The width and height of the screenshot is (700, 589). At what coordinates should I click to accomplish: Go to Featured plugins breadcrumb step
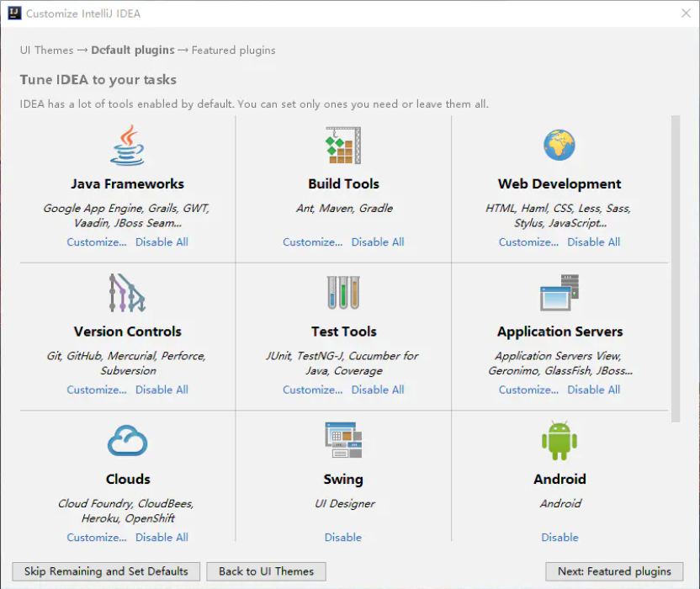point(233,50)
